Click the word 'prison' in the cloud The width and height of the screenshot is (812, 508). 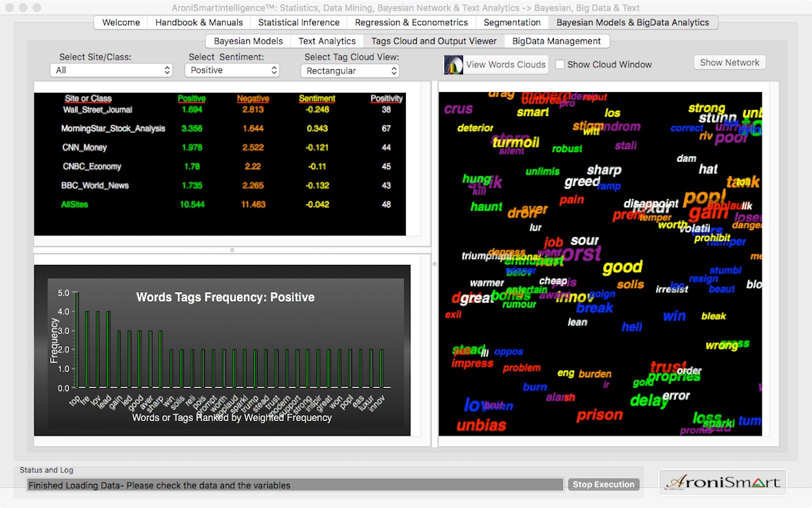click(599, 415)
